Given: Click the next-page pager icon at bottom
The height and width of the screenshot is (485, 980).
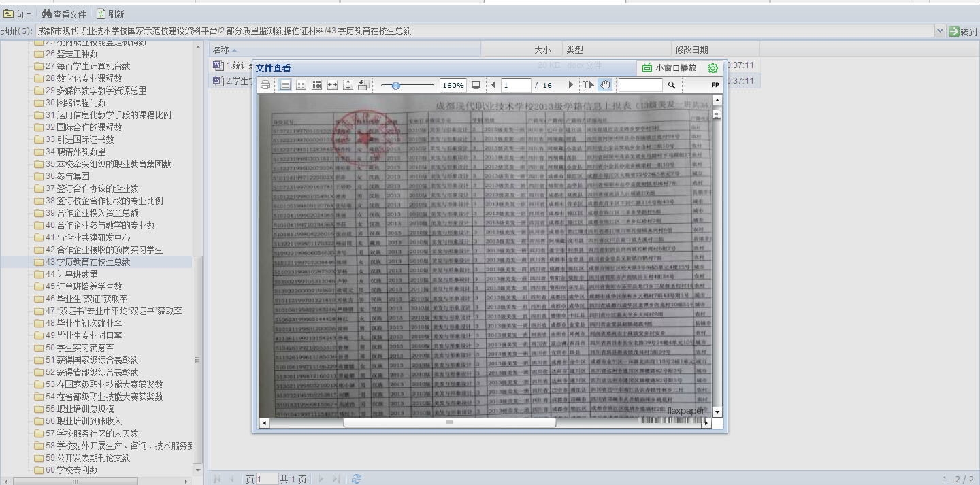Looking at the screenshot, I should pyautogui.click(x=321, y=479).
